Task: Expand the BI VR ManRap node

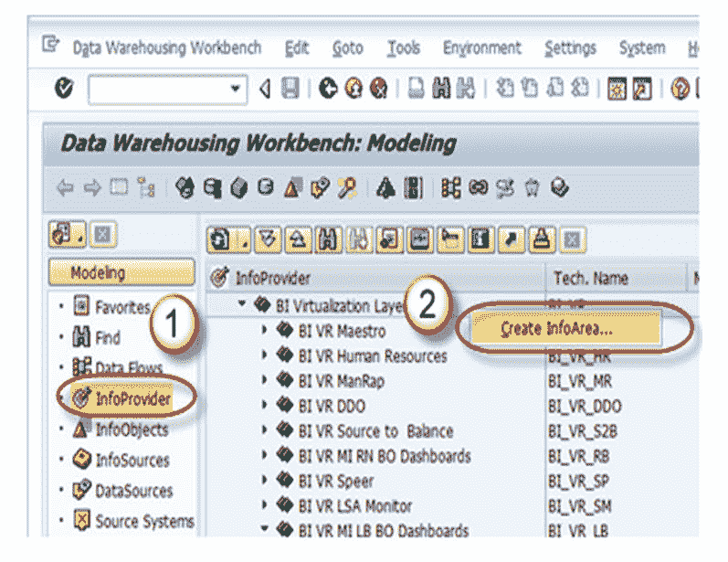Action: tap(264, 380)
